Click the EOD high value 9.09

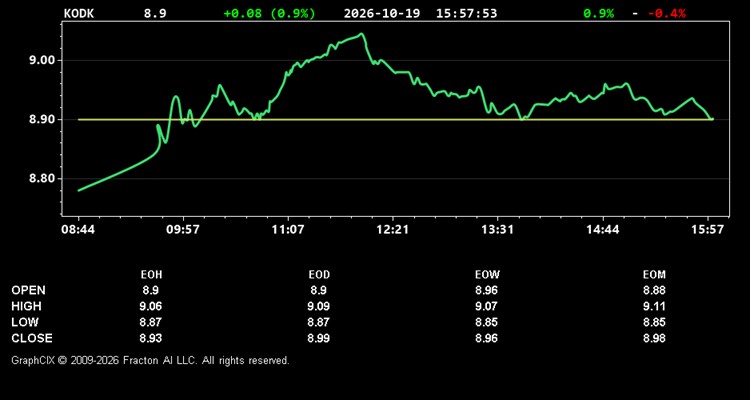pyautogui.click(x=319, y=306)
